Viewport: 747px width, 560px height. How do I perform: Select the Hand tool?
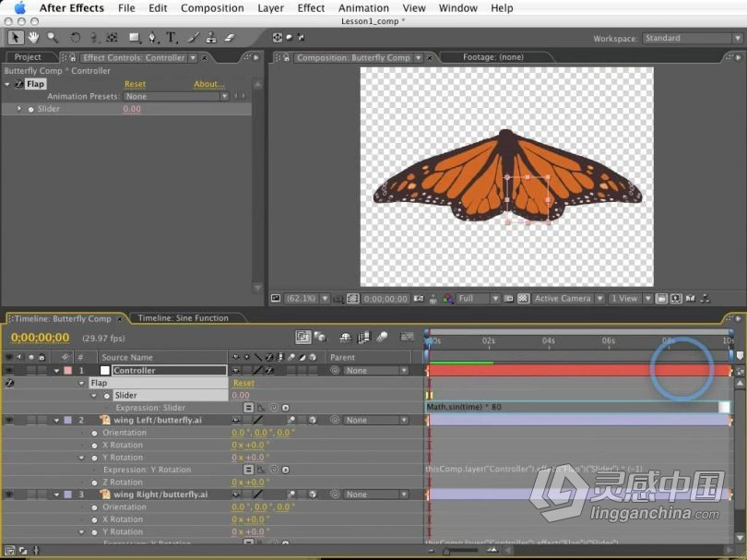33,38
